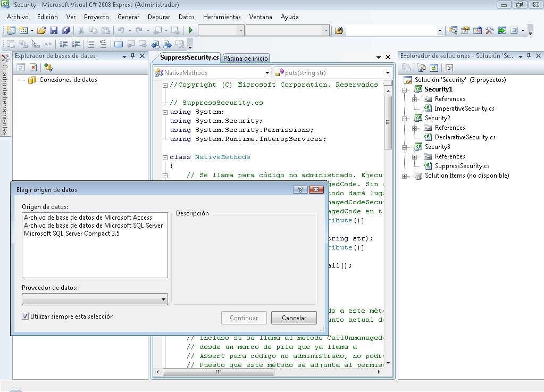Screen dimensions: 544x392
Task: Open the Proveedor de datos dropdown
Action: click(163, 299)
